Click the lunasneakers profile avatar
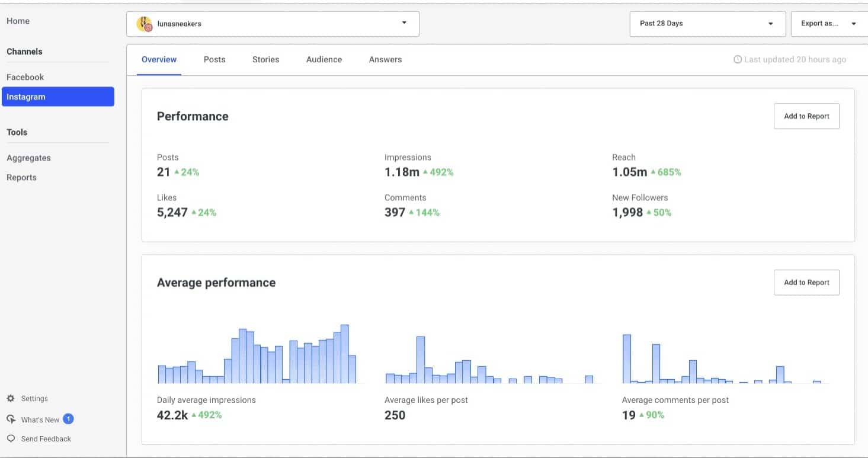868x458 pixels. tap(144, 23)
